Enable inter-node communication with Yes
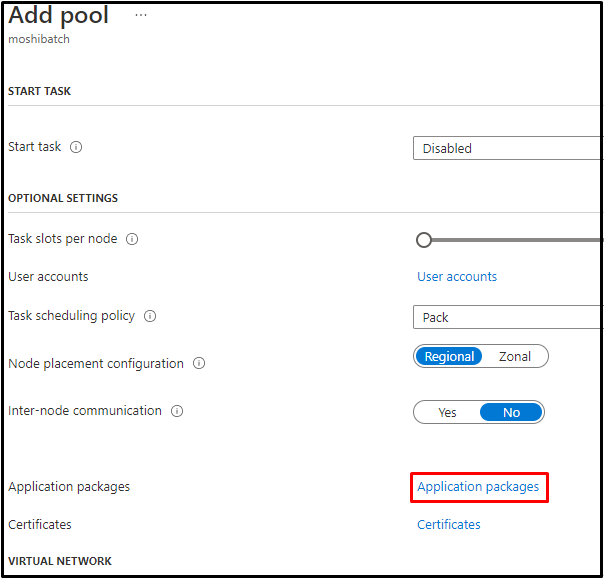Image resolution: width=604 pixels, height=578 pixels. point(447,412)
